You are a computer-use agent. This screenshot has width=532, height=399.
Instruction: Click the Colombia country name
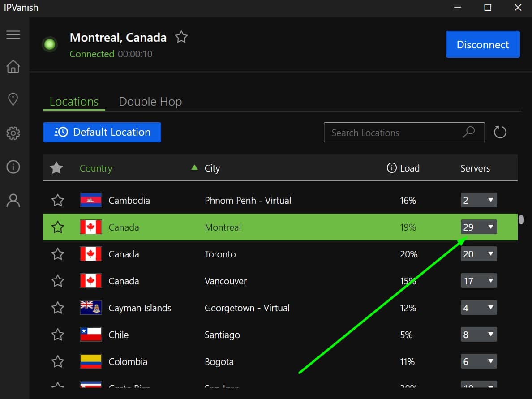128,361
